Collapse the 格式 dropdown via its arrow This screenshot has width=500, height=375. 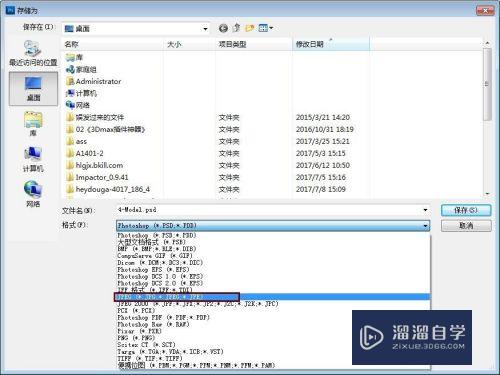pos(425,226)
